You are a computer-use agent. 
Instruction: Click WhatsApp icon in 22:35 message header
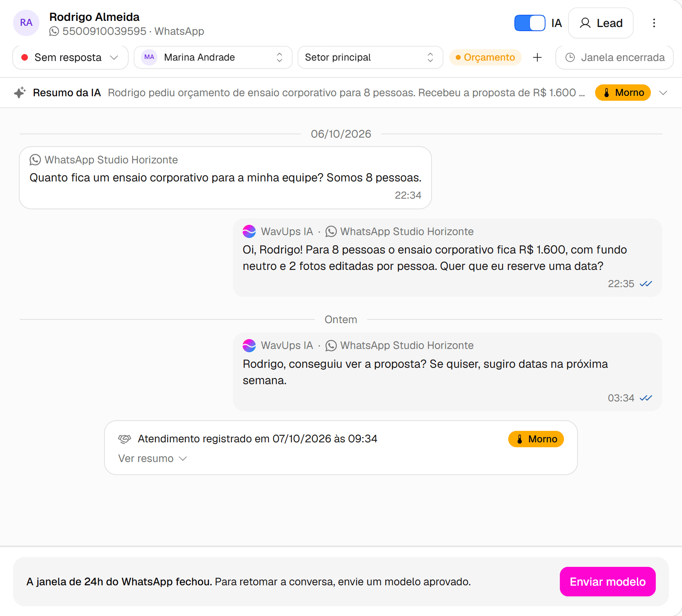331,232
